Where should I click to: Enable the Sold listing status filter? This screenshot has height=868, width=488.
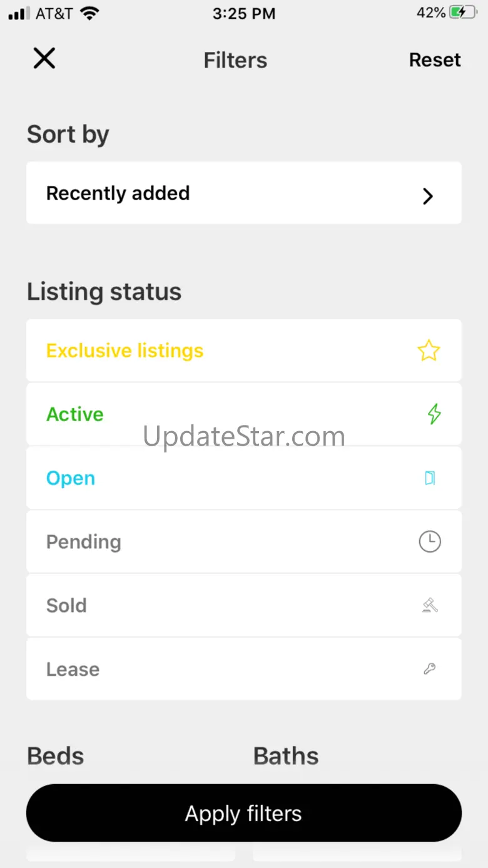coord(66,606)
